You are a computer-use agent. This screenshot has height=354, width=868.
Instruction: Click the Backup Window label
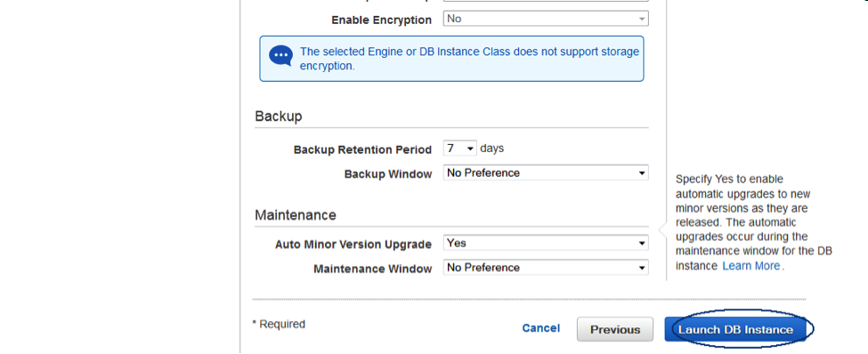pos(388,174)
